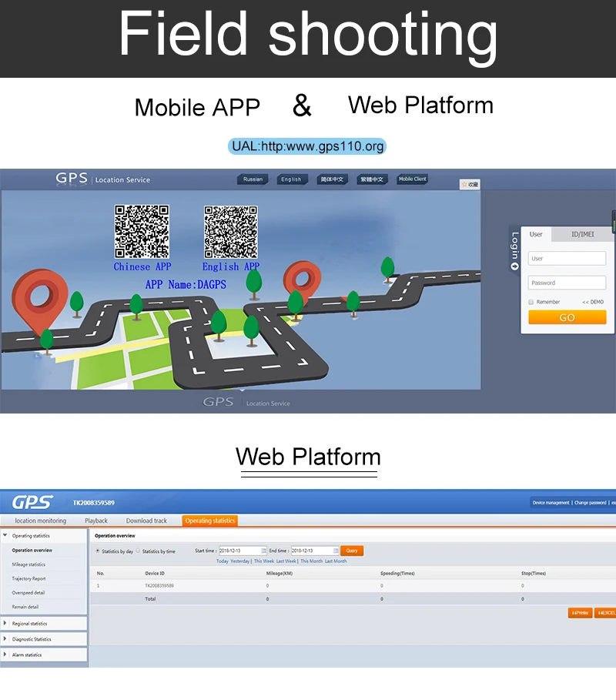This screenshot has width=616, height=700.
Task: Click the Login panel arrow icon
Action: (x=514, y=266)
